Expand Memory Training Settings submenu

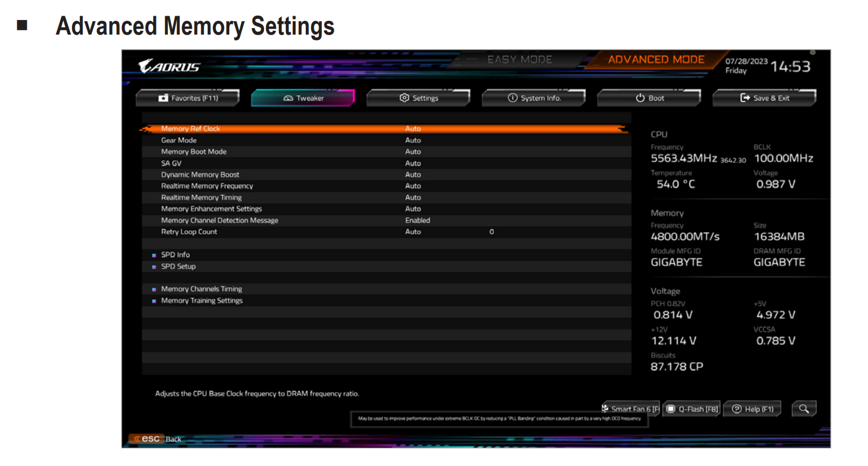(x=202, y=301)
